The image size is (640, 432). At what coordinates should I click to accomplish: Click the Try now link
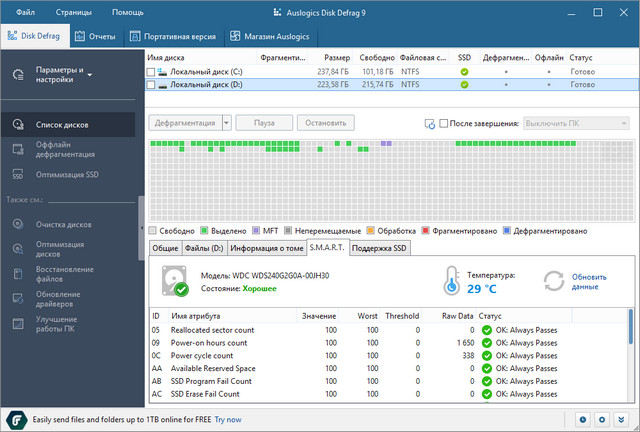point(228,419)
